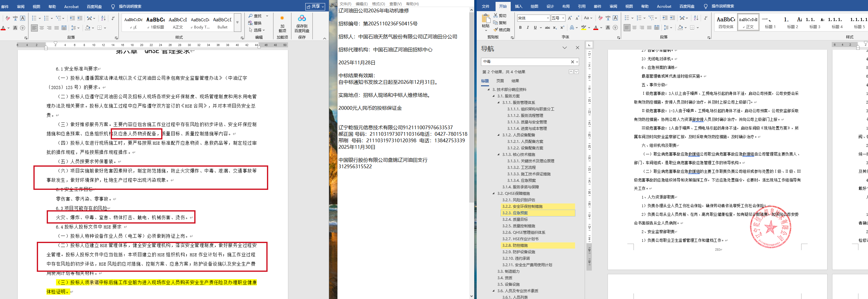Clear the navigation search box text
Screen dimensions: 868x299
pos(572,62)
